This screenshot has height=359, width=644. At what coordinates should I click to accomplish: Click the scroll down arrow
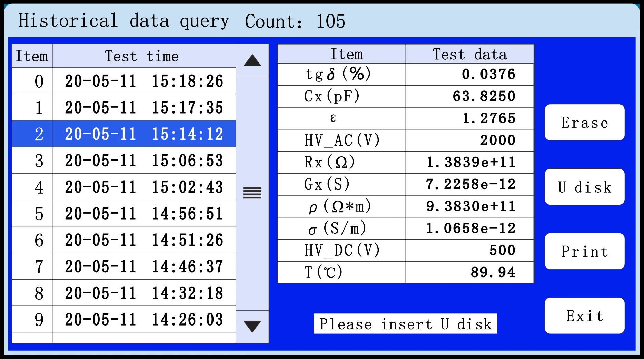coord(252,327)
